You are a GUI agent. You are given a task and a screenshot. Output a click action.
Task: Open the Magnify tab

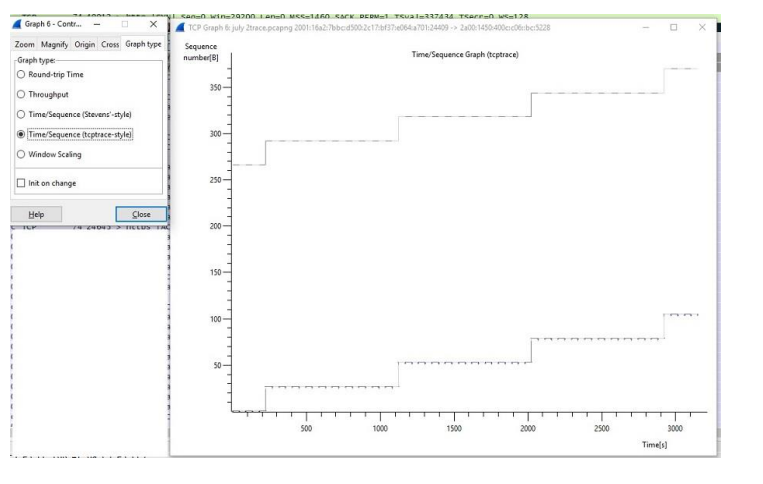(55, 45)
